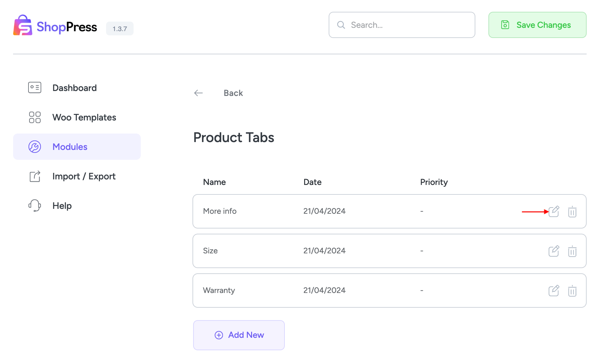Click the Import / Export icon
This screenshot has width=603, height=364.
(x=34, y=176)
